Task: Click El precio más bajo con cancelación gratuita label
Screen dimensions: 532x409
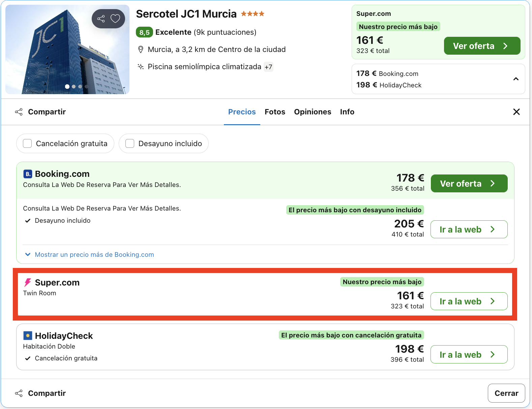Action: pos(351,335)
